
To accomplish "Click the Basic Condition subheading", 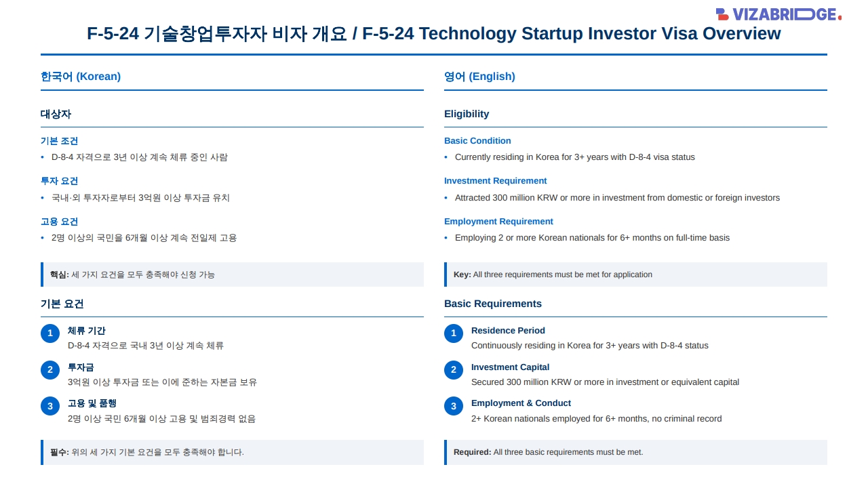I will click(477, 141).
